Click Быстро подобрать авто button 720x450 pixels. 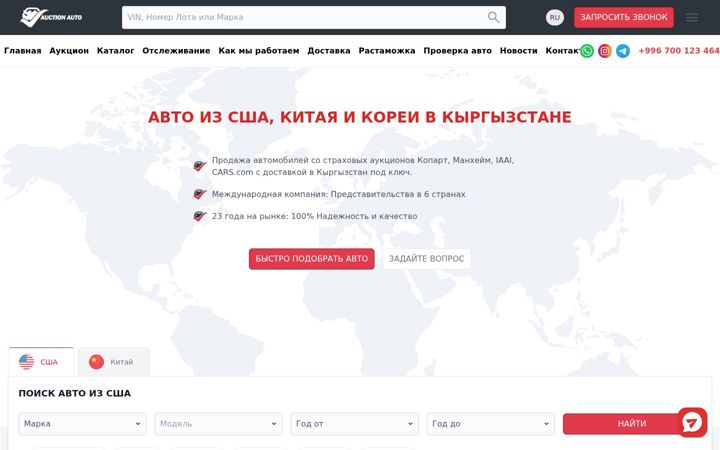pos(311,259)
